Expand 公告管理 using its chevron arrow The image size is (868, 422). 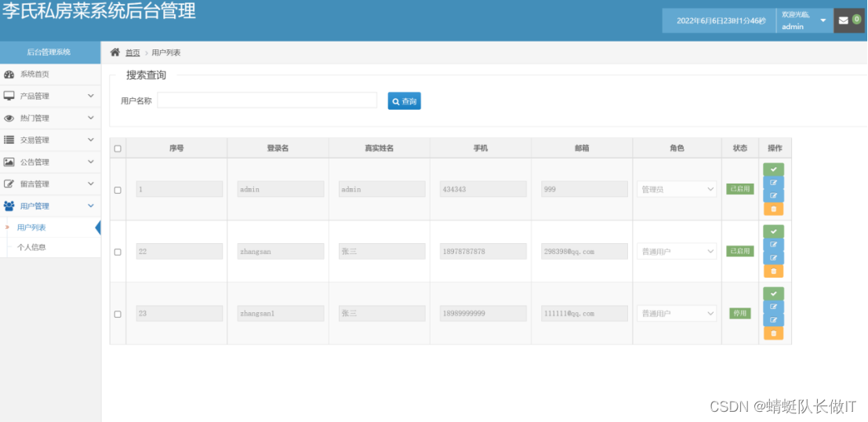[x=91, y=162]
